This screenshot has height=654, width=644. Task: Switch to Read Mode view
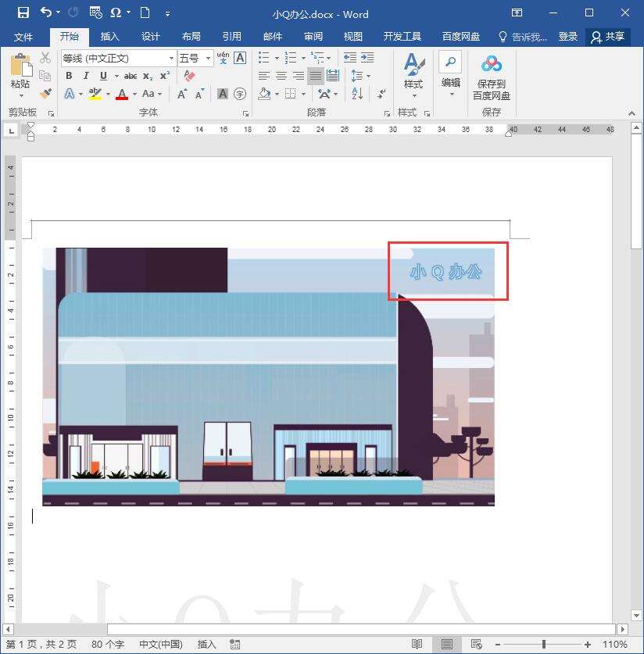point(417,644)
